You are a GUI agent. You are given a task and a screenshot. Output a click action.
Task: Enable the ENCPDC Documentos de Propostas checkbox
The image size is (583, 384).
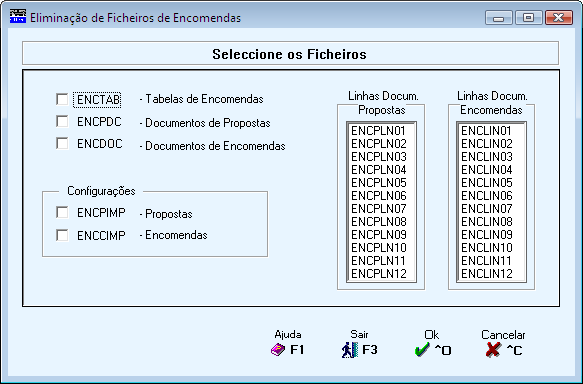click(x=62, y=122)
